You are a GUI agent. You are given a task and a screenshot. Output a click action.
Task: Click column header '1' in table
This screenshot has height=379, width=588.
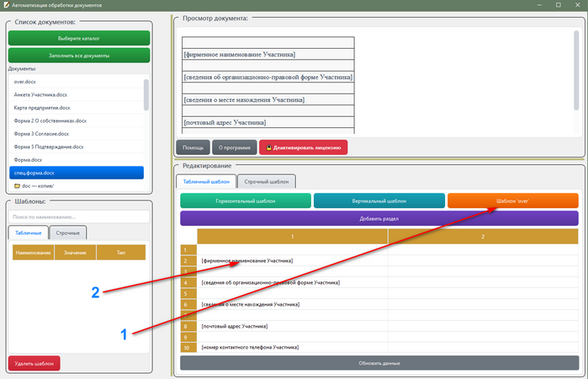click(293, 237)
